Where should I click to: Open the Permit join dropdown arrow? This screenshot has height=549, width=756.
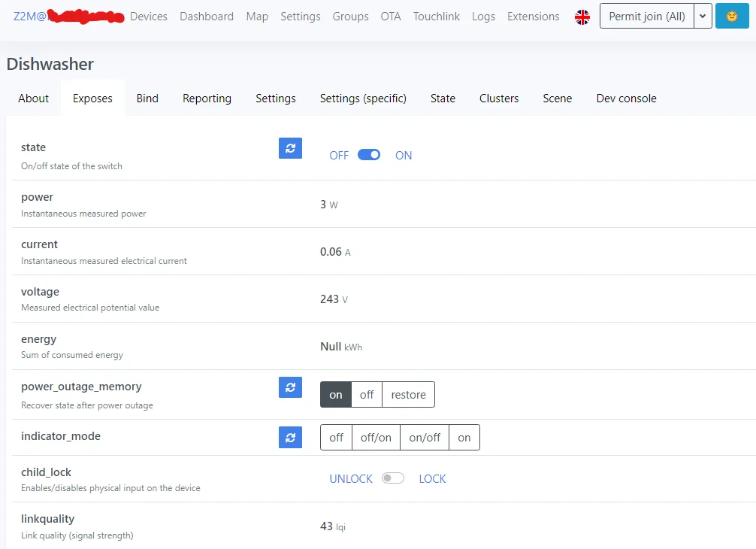[x=703, y=17]
